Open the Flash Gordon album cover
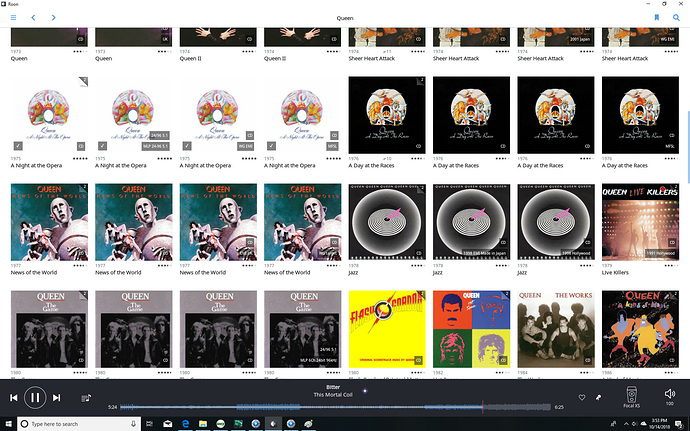Image resolution: width=690 pixels, height=431 pixels. [x=387, y=329]
